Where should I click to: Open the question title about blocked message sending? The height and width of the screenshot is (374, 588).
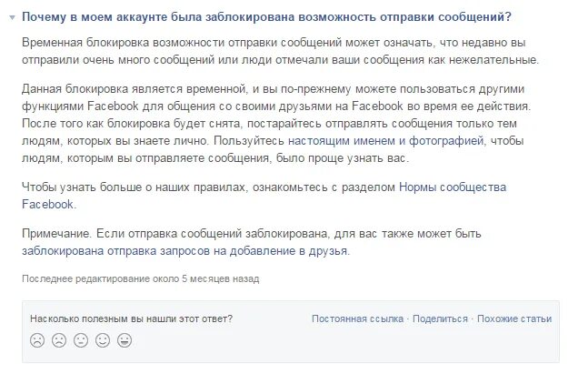coord(266,17)
